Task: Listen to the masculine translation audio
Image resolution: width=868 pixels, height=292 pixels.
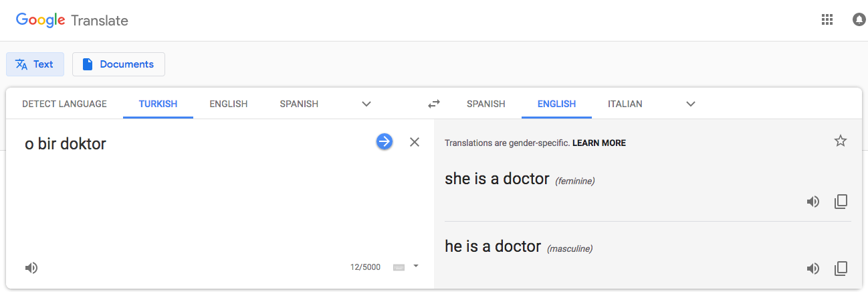Action: tap(813, 269)
